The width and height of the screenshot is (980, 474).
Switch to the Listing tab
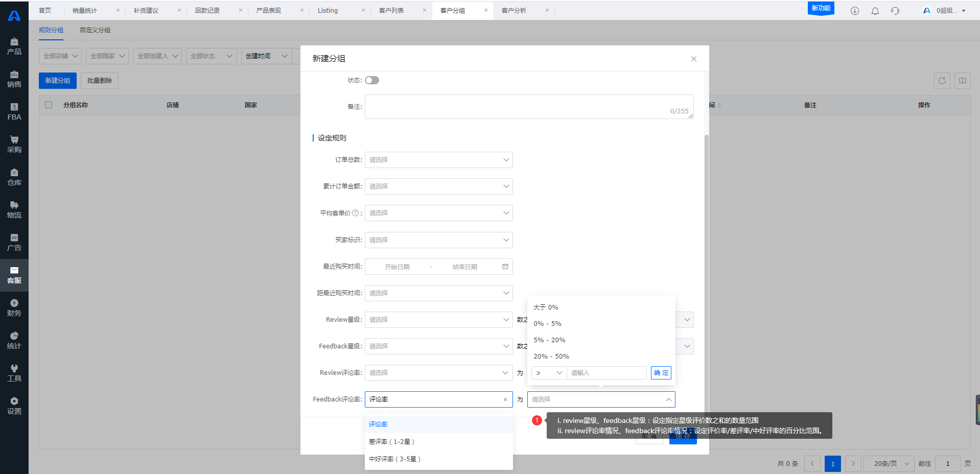pyautogui.click(x=328, y=10)
